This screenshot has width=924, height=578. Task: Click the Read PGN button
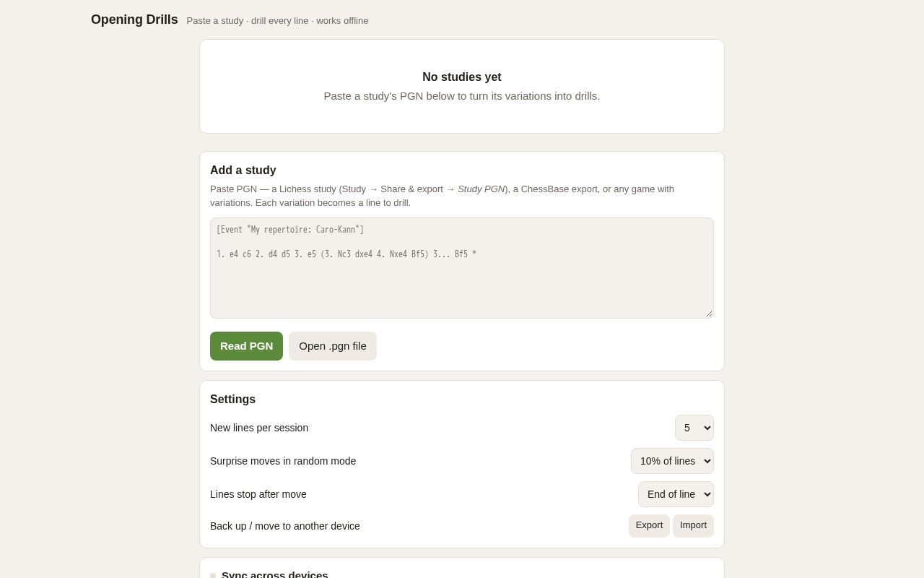point(246,346)
